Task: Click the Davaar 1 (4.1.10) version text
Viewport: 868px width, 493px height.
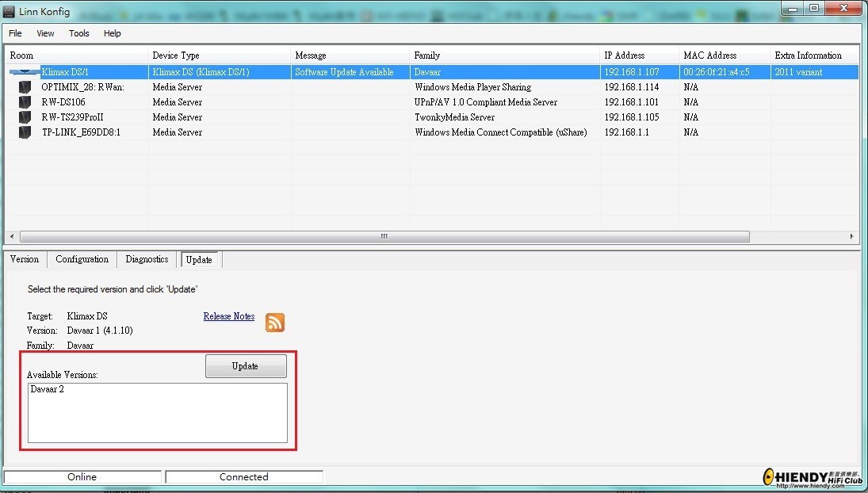Action: point(100,331)
